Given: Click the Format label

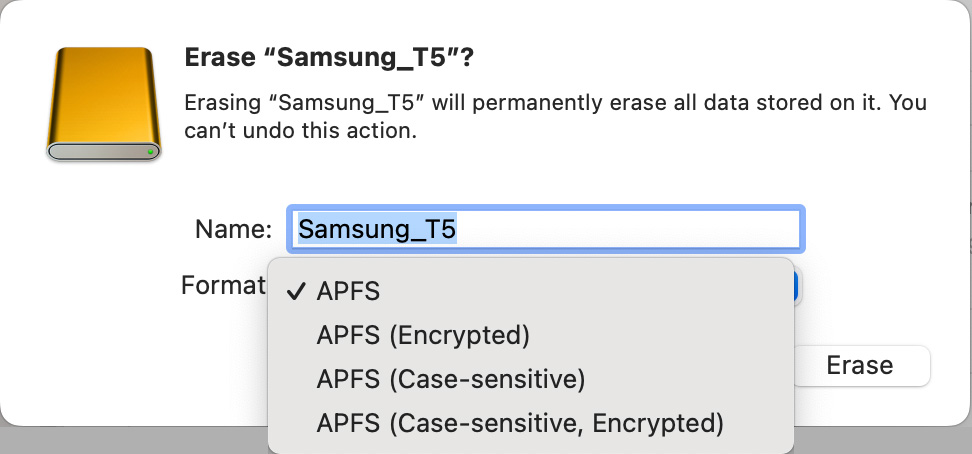Looking at the screenshot, I should coord(223,285).
